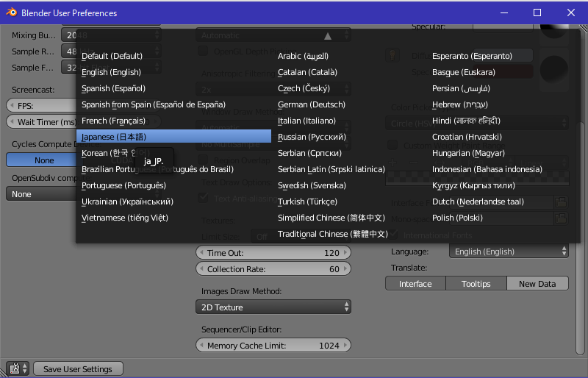Click the Blender logo in title bar
The height and width of the screenshot is (378, 588).
[x=10, y=13]
